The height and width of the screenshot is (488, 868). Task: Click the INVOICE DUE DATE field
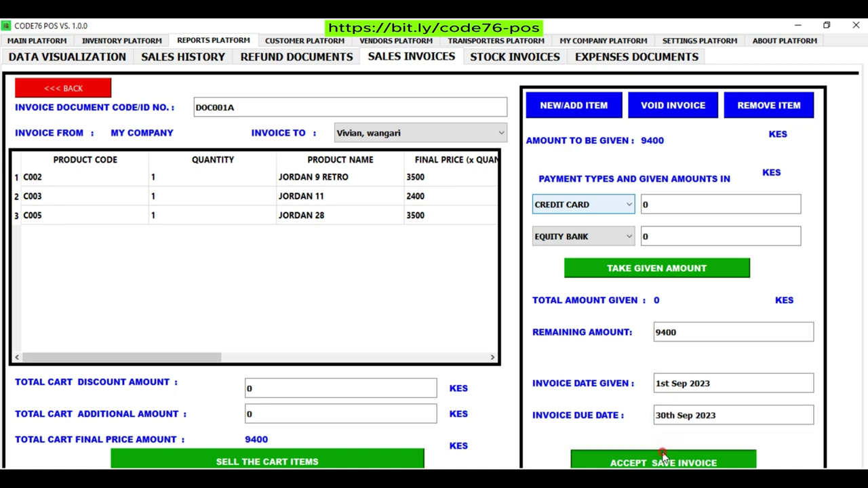pos(734,415)
